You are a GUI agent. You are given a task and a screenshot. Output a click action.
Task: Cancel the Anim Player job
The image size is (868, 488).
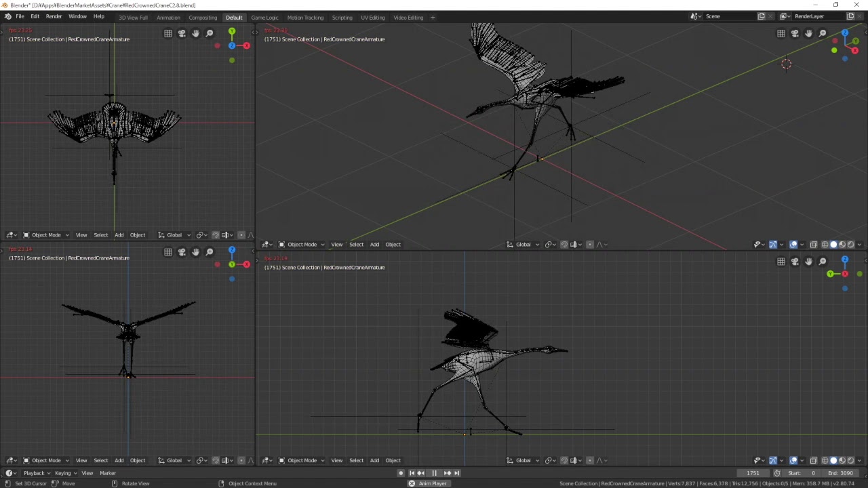click(x=412, y=484)
